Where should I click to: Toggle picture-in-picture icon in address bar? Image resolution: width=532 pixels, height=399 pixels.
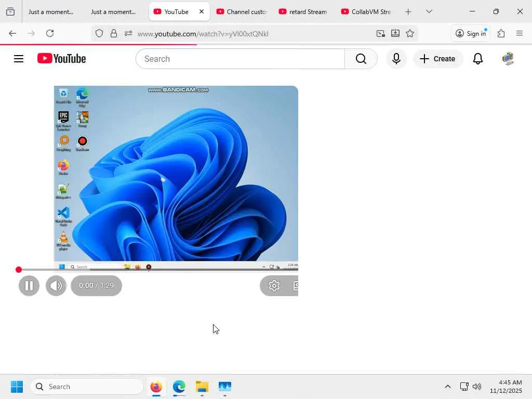pyautogui.click(x=381, y=33)
